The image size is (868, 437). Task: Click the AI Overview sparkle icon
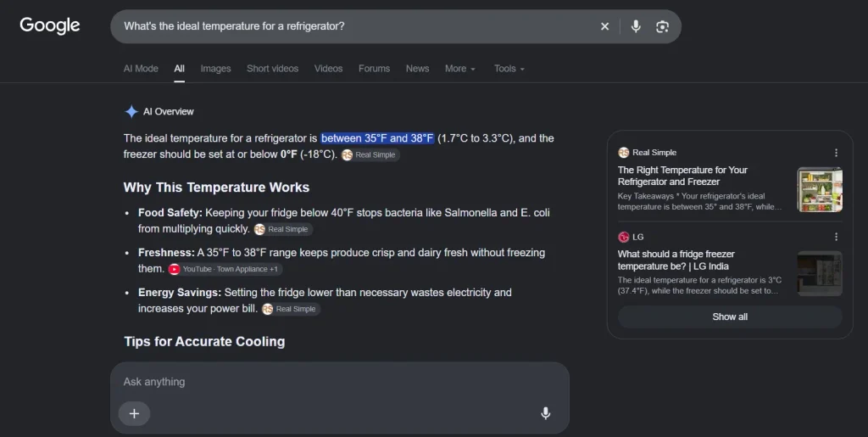[x=131, y=111]
